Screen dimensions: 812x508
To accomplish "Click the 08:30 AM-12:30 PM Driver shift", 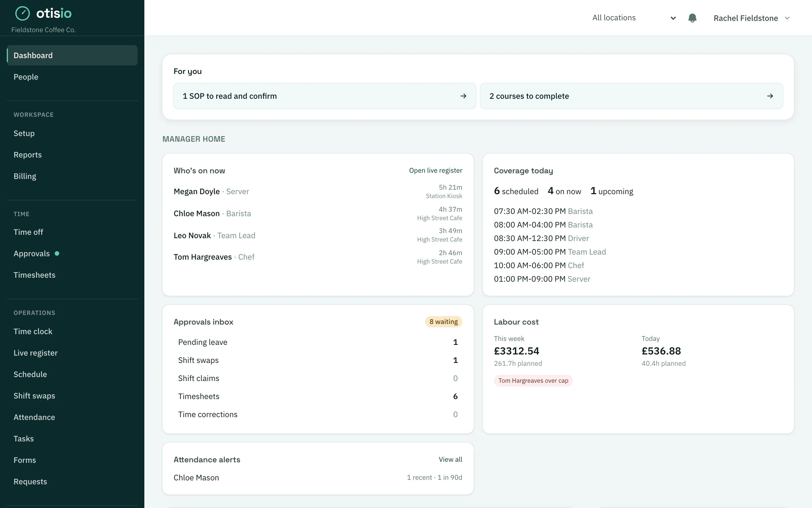I will coord(541,238).
